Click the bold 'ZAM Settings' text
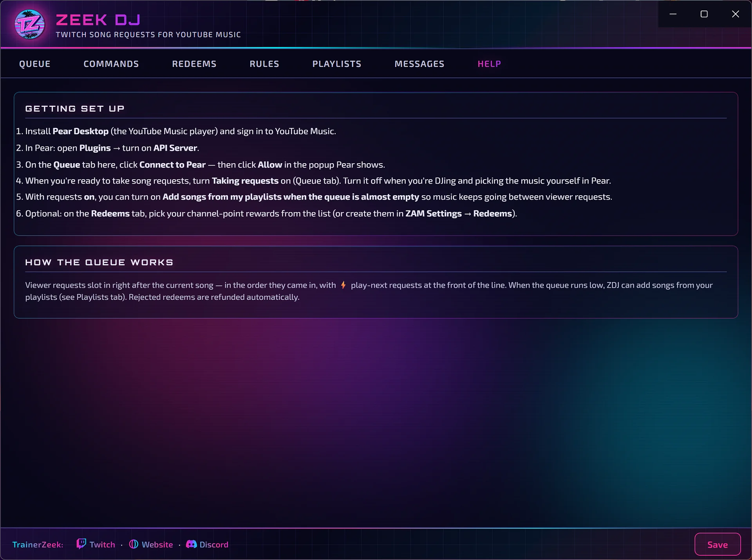 434,214
